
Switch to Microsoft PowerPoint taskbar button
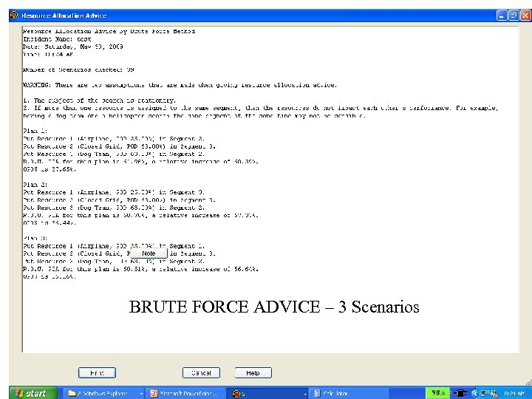coord(186,393)
